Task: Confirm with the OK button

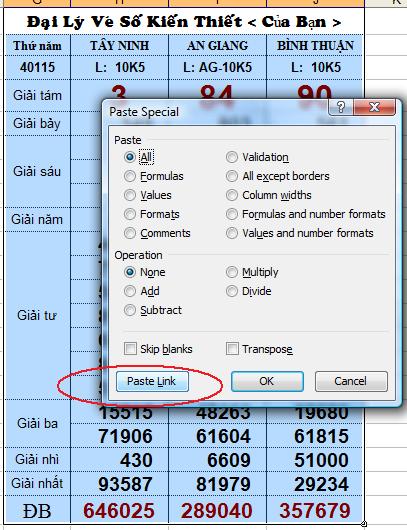Action: click(x=267, y=382)
